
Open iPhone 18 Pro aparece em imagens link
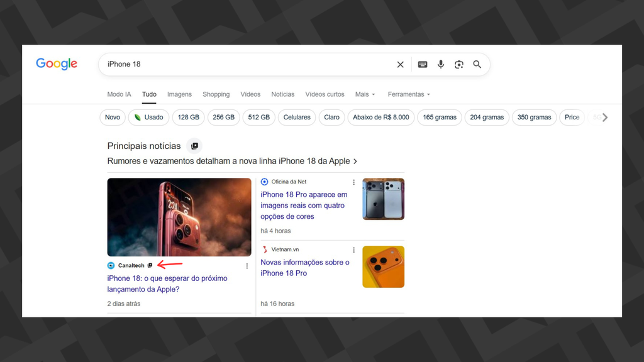click(304, 206)
